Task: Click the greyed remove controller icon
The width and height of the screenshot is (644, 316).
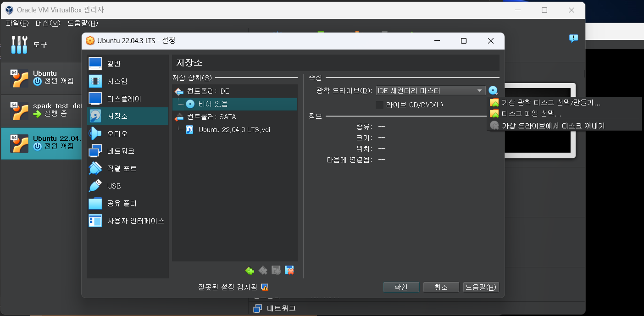Action: pyautogui.click(x=263, y=271)
